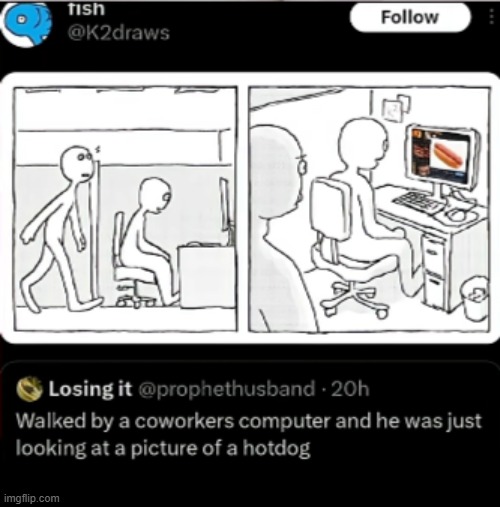Click the office chair in right panel
Screen dimensions: 500x507
(x=348, y=247)
